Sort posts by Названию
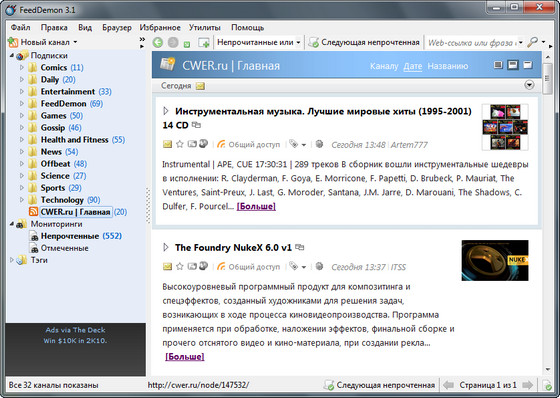560x398 pixels. (x=448, y=66)
